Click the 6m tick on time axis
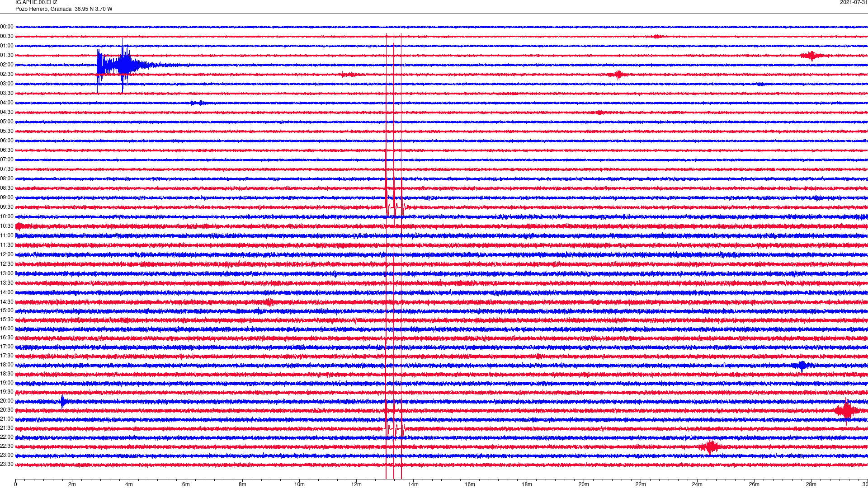 tap(186, 484)
